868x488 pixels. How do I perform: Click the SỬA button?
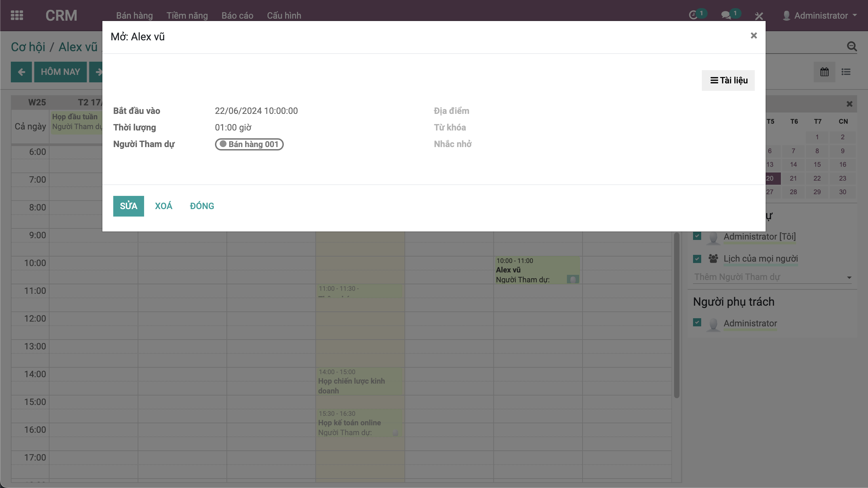click(x=129, y=206)
